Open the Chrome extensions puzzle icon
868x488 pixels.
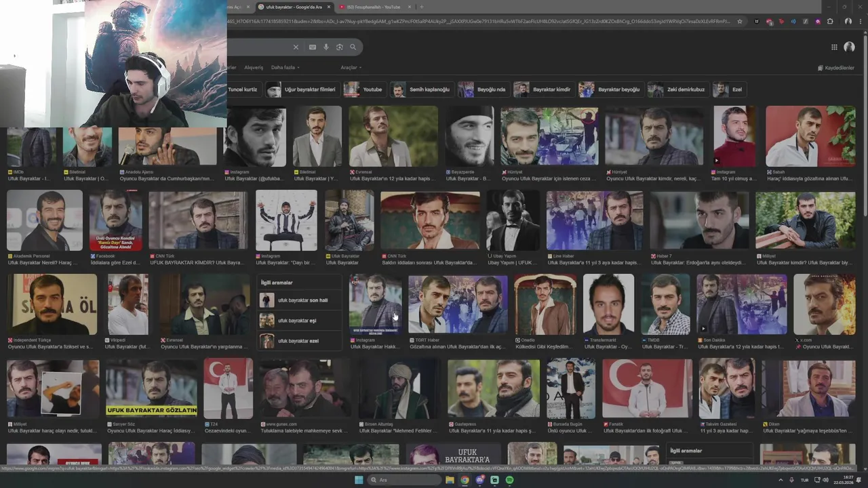[830, 21]
